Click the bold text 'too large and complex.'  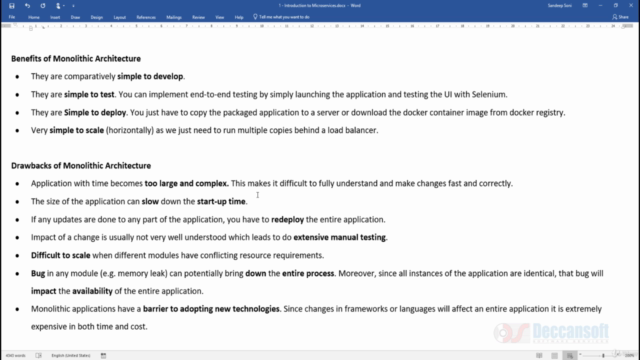(187, 183)
